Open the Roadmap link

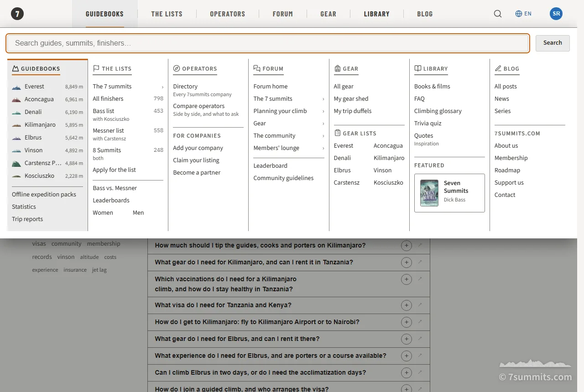pos(507,170)
